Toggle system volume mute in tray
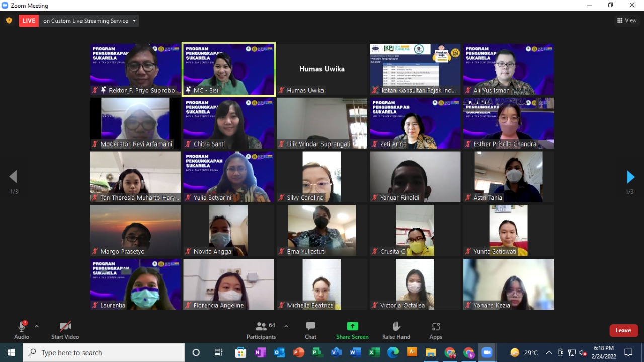Screen dimensions: 644x362 583,352
